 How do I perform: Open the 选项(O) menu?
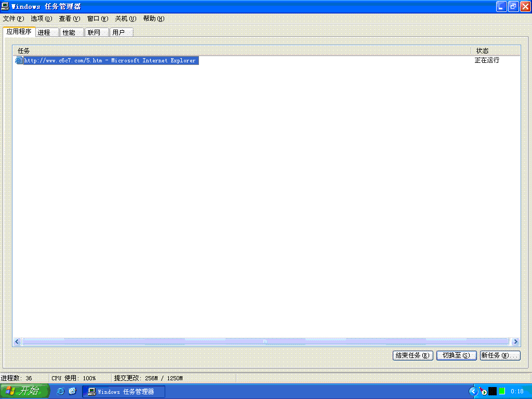pyautogui.click(x=42, y=19)
